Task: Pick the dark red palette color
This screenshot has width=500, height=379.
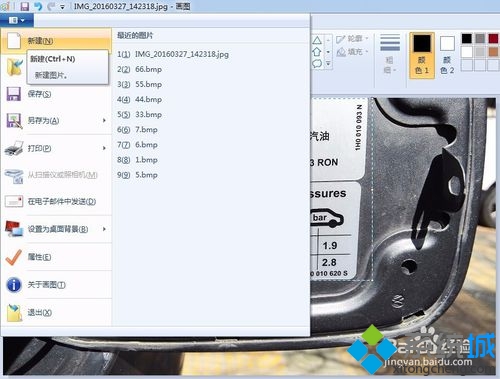Action: click(493, 38)
